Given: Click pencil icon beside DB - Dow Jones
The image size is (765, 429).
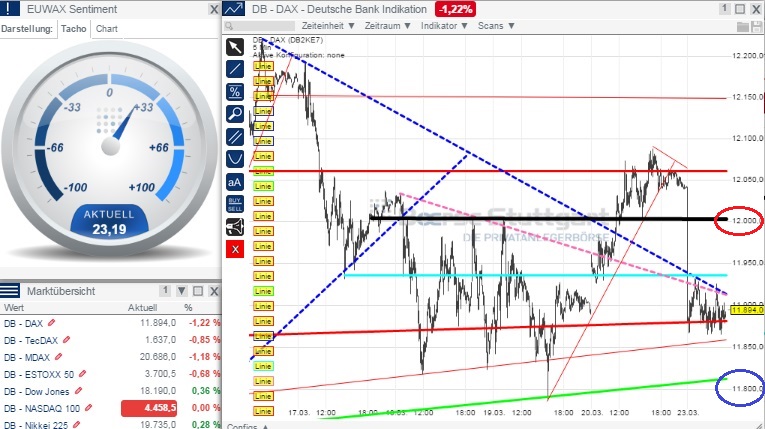Looking at the screenshot, I should tap(78, 391).
